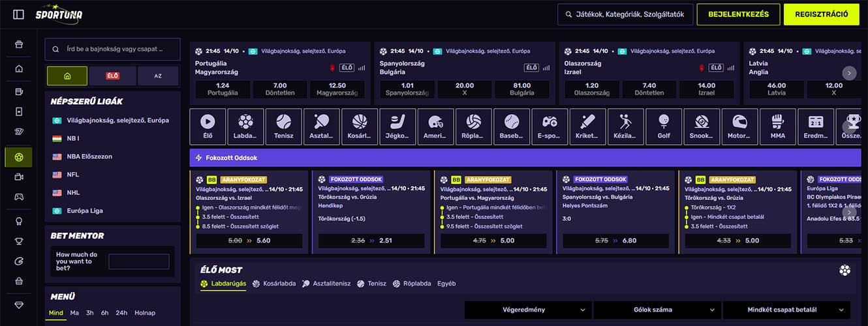Select the Snooker sport tile
The image size is (868, 326).
point(702,126)
